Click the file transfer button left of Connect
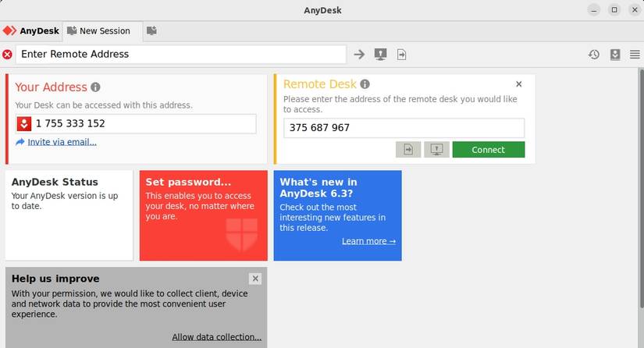Image resolution: width=644 pixels, height=348 pixels. (x=408, y=150)
